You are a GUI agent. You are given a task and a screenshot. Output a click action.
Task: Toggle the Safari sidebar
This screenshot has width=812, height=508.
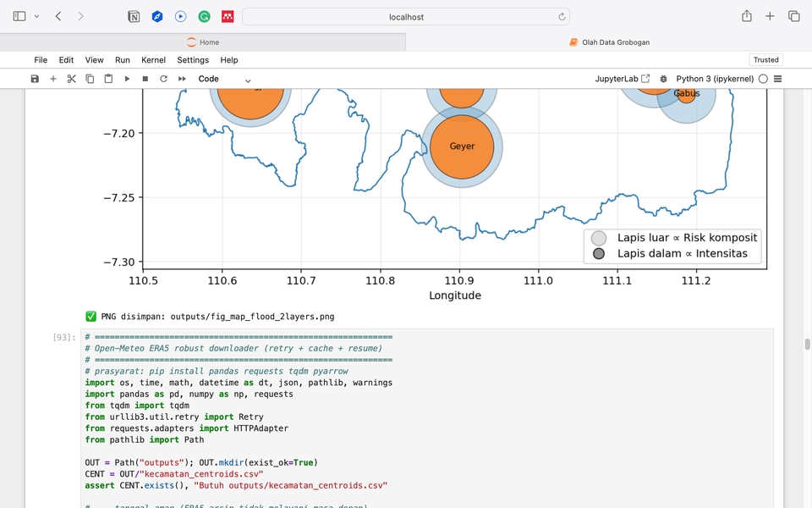(x=19, y=16)
